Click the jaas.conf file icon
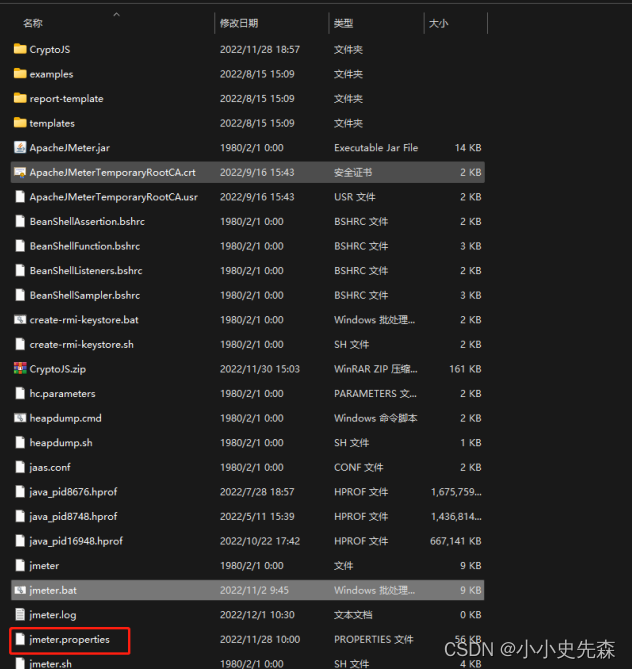 [x=20, y=467]
